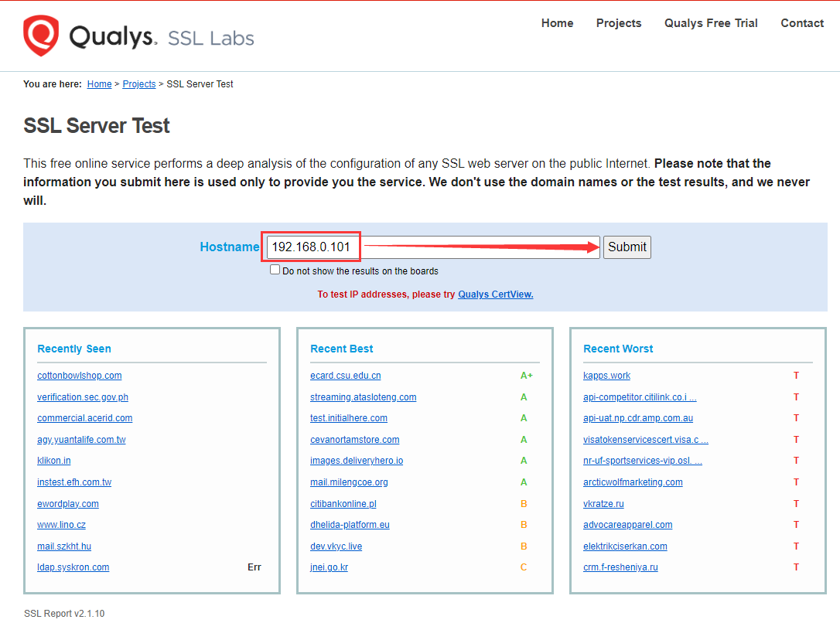Screen dimensions: 840x623
Task: Click the Recently Seen heading
Action: pos(74,349)
